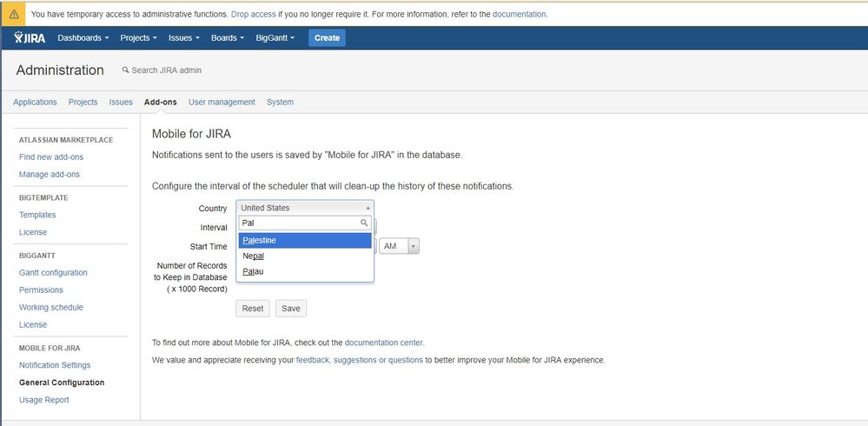Select Palau from the country list
This screenshot has height=426, width=868.
pos(305,271)
